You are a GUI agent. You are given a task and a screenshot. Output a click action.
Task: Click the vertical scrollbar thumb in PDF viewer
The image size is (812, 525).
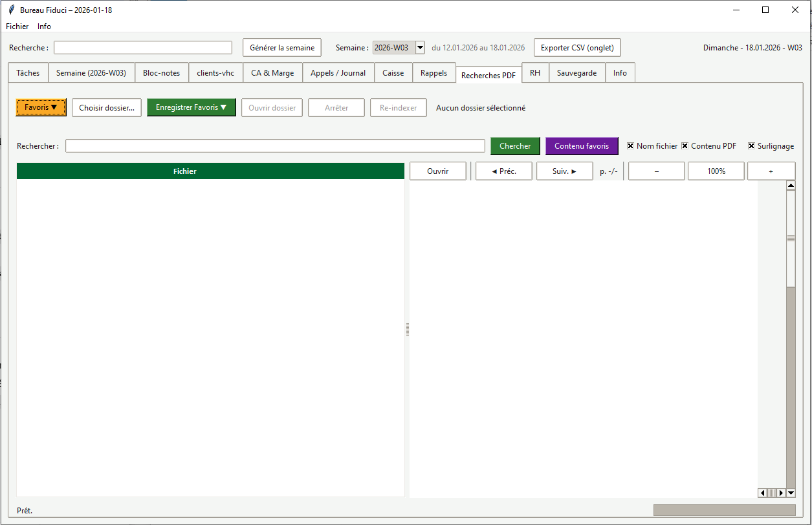791,238
